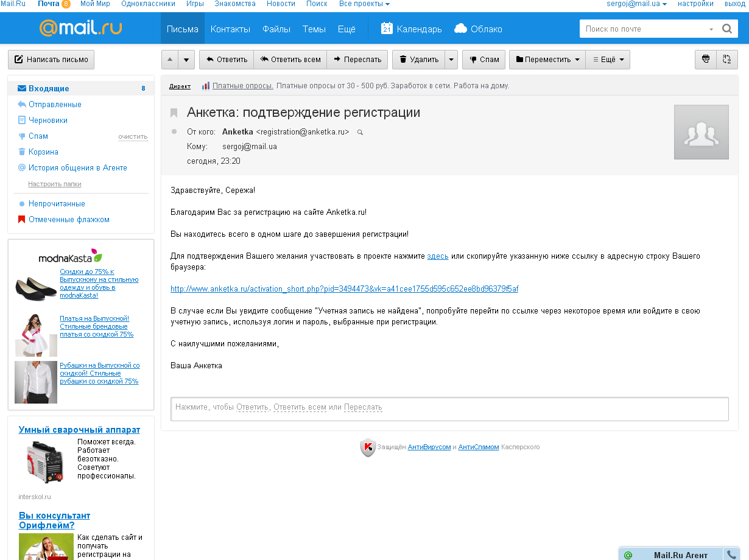Click выход to log out

point(735,4)
